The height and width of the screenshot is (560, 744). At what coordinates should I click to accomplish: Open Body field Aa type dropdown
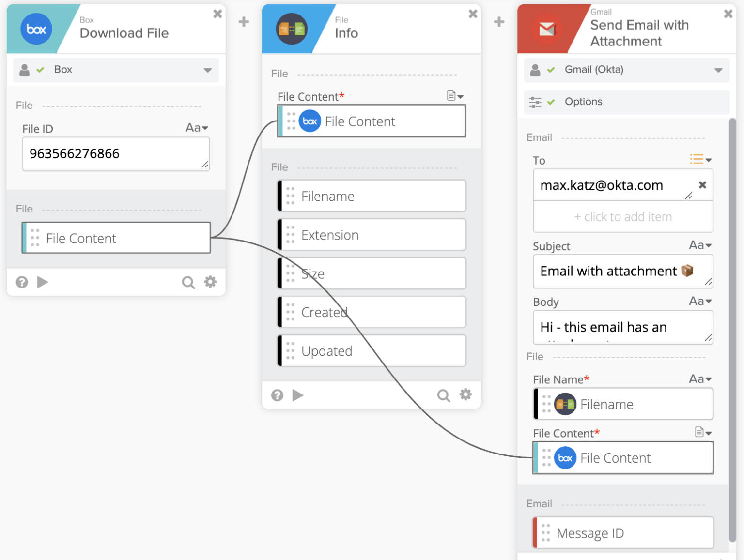[700, 301]
